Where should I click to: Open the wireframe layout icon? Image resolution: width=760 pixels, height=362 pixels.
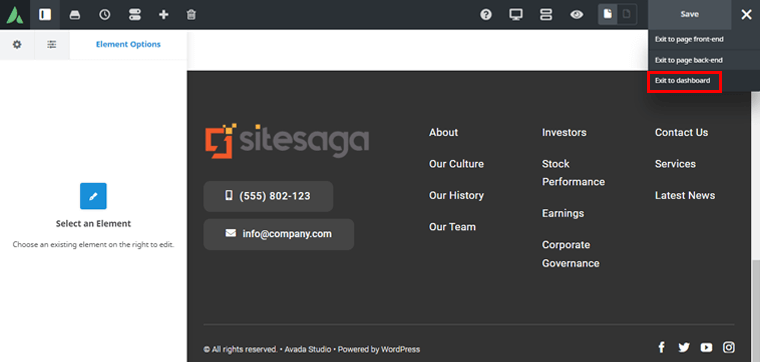click(546, 15)
